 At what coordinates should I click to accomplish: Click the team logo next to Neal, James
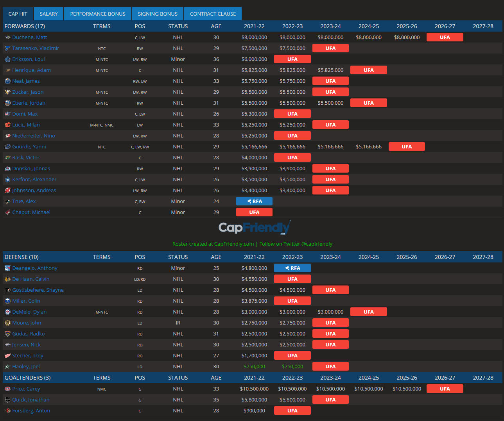tap(7, 81)
